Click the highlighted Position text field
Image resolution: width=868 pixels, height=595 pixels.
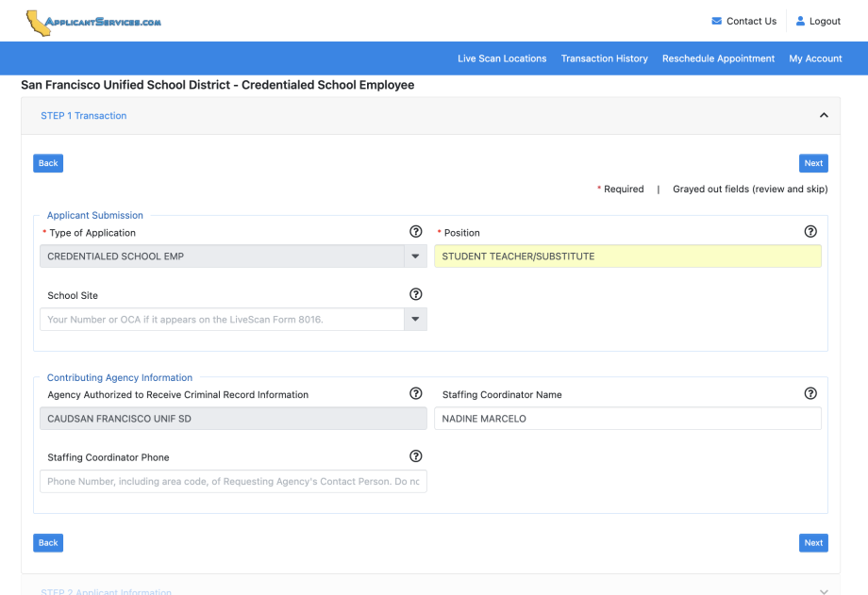point(627,256)
